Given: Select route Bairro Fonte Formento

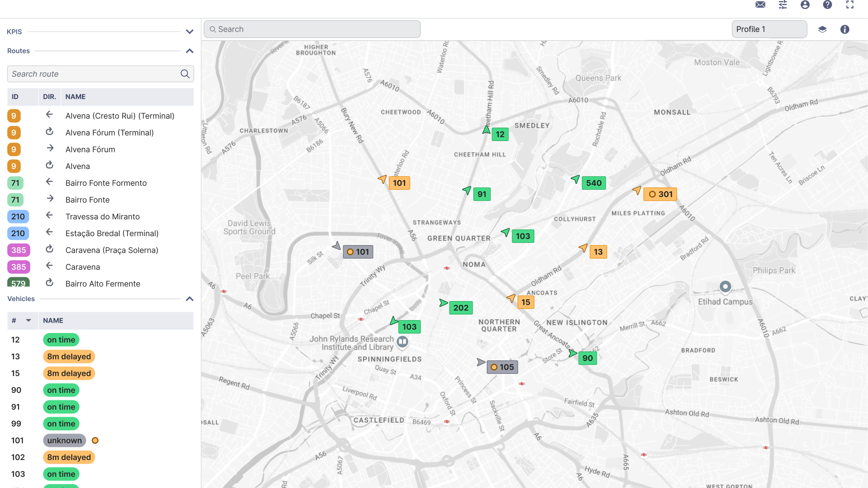Looking at the screenshot, I should click(100, 183).
